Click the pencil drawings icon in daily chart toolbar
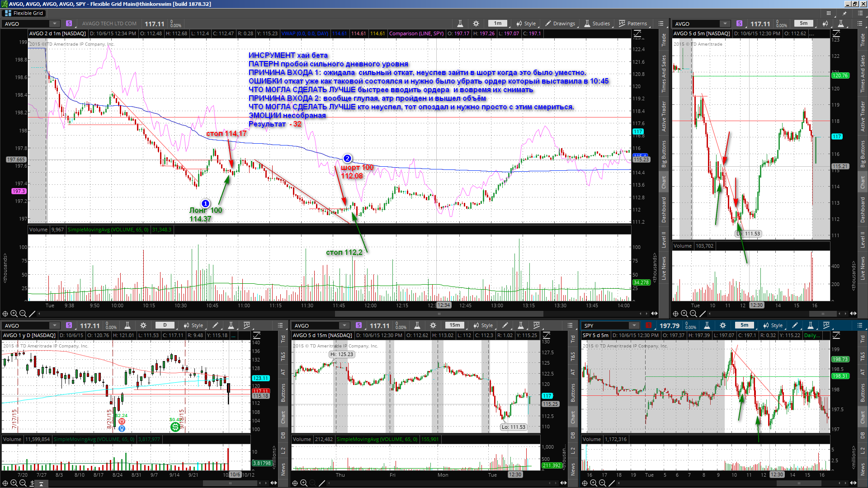This screenshot has height=488, width=868. [x=215, y=325]
